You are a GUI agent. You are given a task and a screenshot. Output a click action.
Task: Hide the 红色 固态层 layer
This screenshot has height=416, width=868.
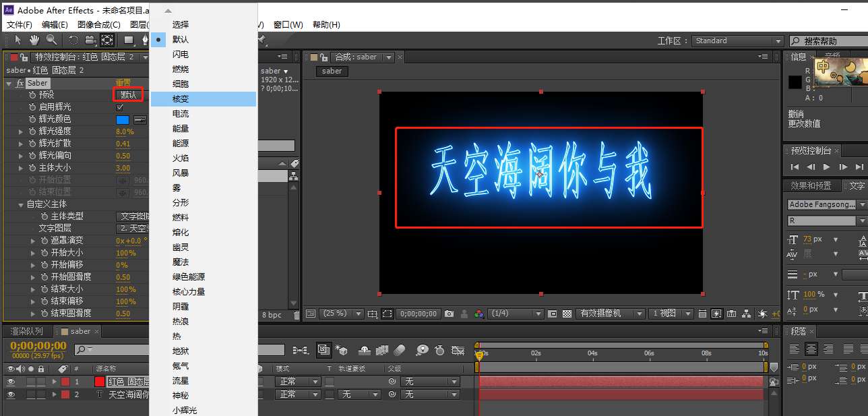(x=9, y=381)
